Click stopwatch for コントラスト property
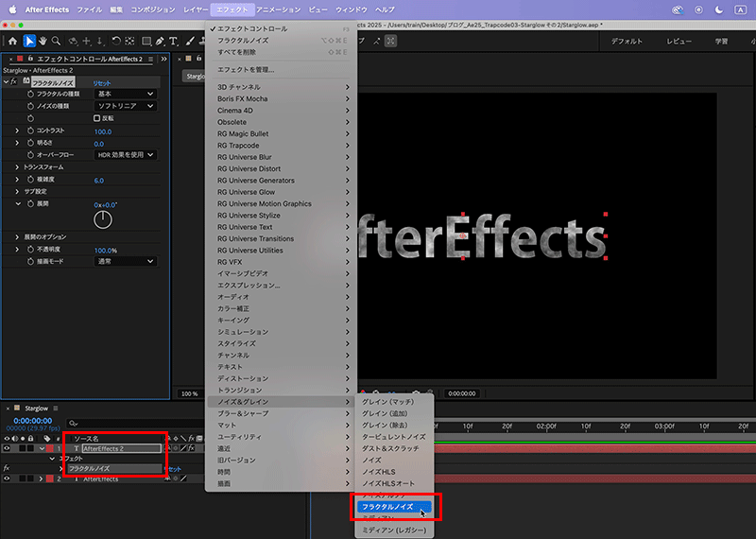This screenshot has height=539, width=756. click(30, 130)
